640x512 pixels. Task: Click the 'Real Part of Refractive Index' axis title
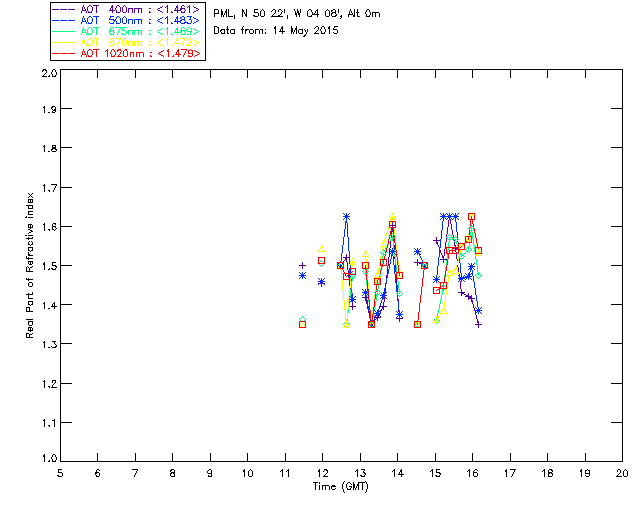(x=31, y=267)
